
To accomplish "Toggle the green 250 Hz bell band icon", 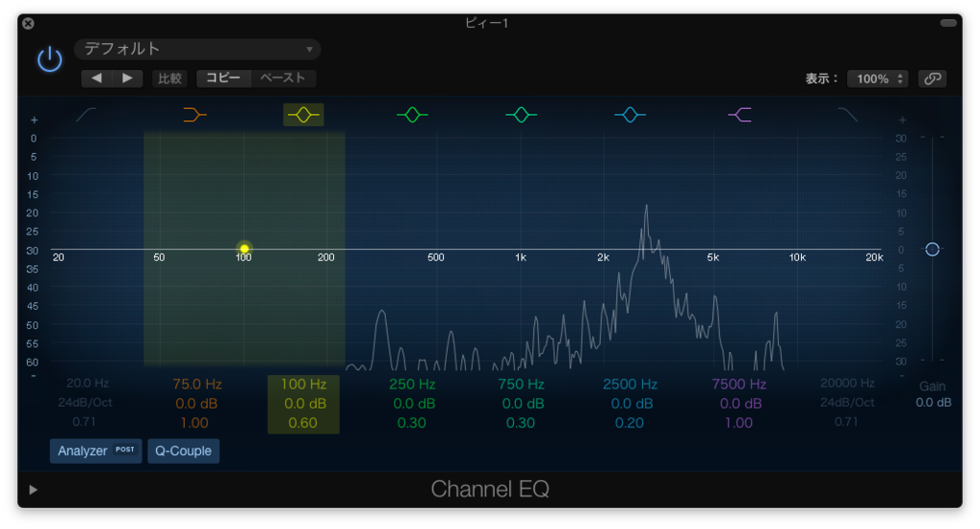I will coord(412,115).
